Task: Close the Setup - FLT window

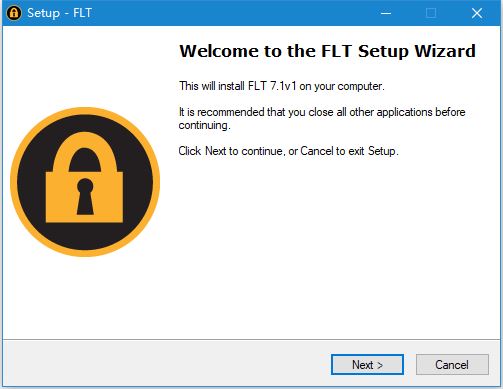Action: pyautogui.click(x=477, y=13)
